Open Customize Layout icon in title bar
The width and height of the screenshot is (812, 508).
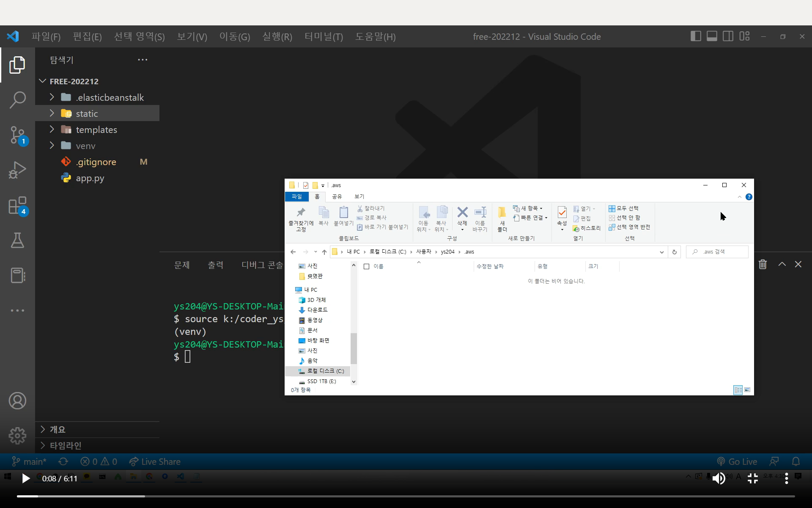[x=744, y=36]
